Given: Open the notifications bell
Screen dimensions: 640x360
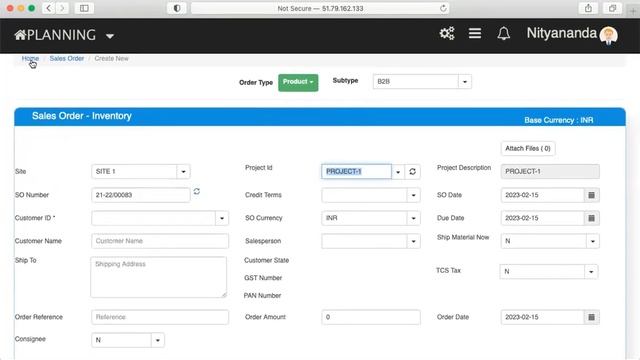Looking at the screenshot, I should (x=504, y=33).
